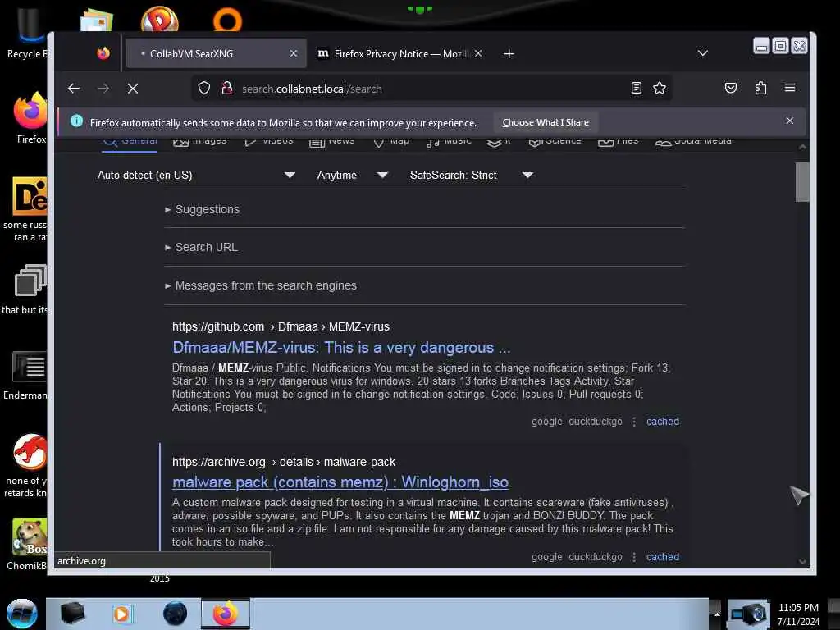Viewport: 840px width, 630px height.
Task: Open the three-dot menu for archive.org result
Action: pyautogui.click(x=634, y=557)
